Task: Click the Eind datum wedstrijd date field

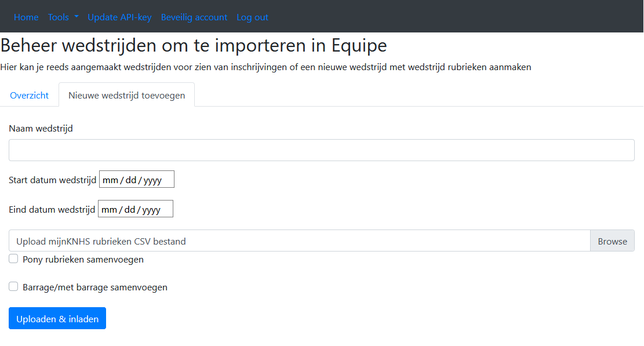Action: pos(136,209)
